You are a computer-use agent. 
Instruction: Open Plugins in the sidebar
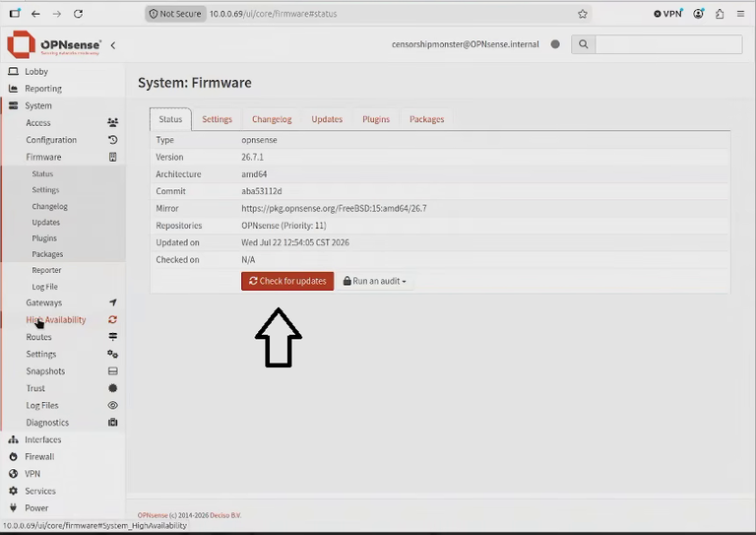pyautogui.click(x=44, y=238)
